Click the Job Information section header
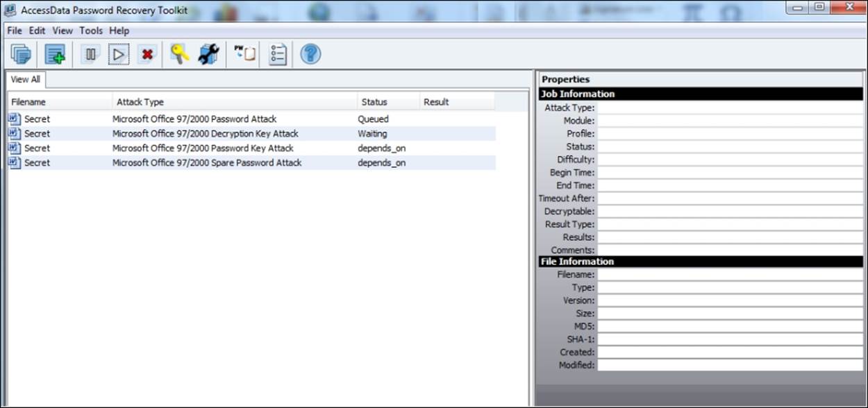The image size is (868, 408). tap(701, 94)
